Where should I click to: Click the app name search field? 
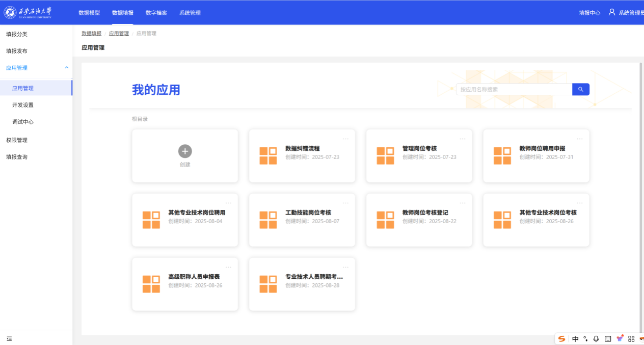pyautogui.click(x=514, y=89)
